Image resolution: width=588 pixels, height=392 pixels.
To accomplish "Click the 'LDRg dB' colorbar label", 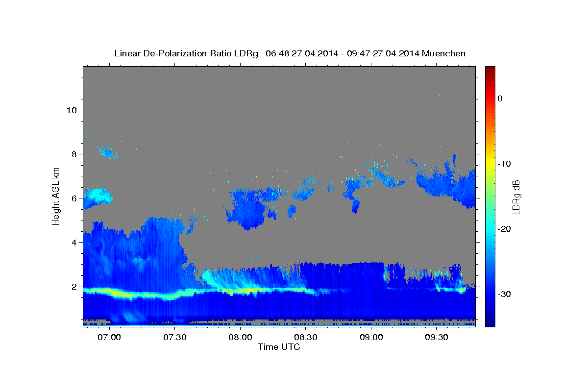I will (516, 197).
